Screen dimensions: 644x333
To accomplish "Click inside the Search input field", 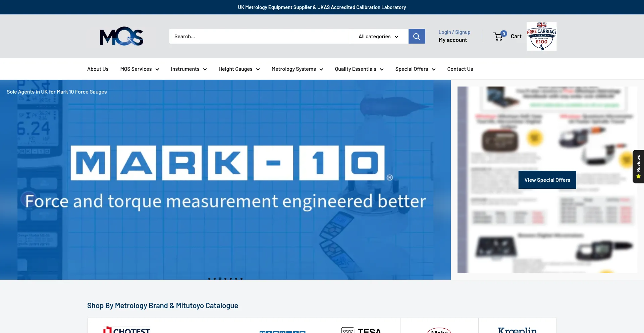I will coord(260,36).
